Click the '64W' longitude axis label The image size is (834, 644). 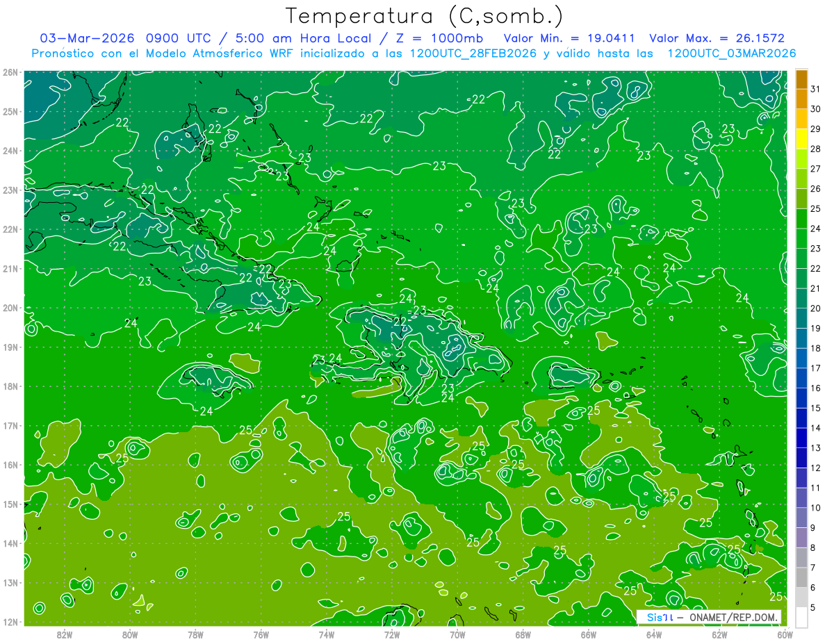654,634
